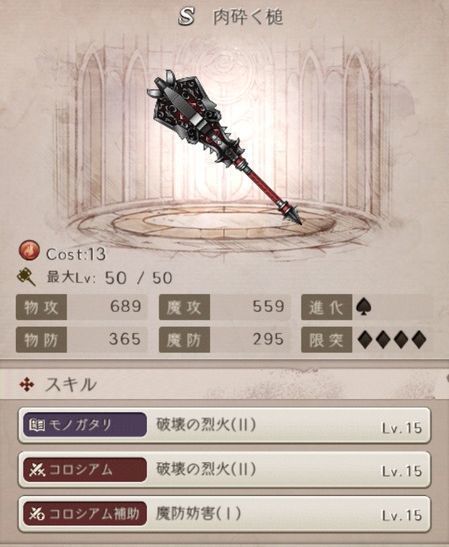
Task: Select the 魔攻 stat label
Action: coord(184,307)
